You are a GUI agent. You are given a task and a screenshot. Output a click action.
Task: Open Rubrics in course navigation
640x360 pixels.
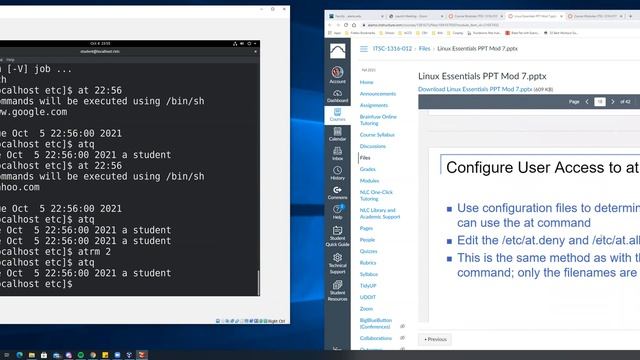click(368, 262)
